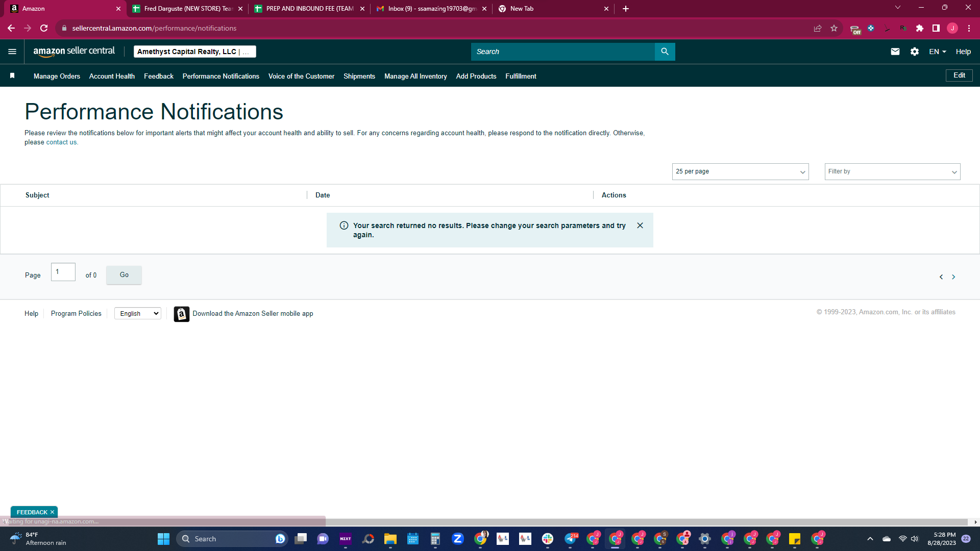The width and height of the screenshot is (980, 551).
Task: Open Voice of the Customer
Action: tap(302, 76)
